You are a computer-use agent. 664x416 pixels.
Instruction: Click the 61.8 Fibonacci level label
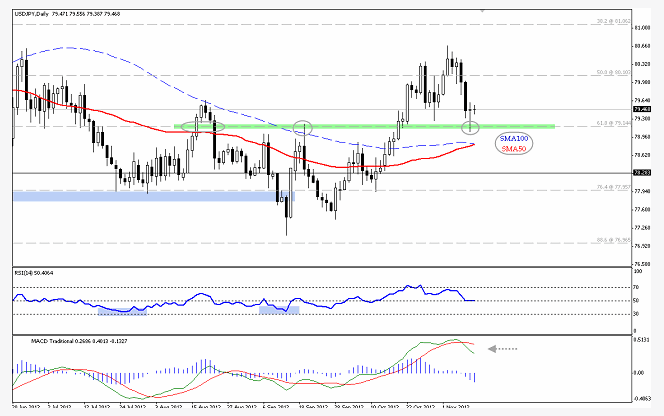[x=613, y=123]
